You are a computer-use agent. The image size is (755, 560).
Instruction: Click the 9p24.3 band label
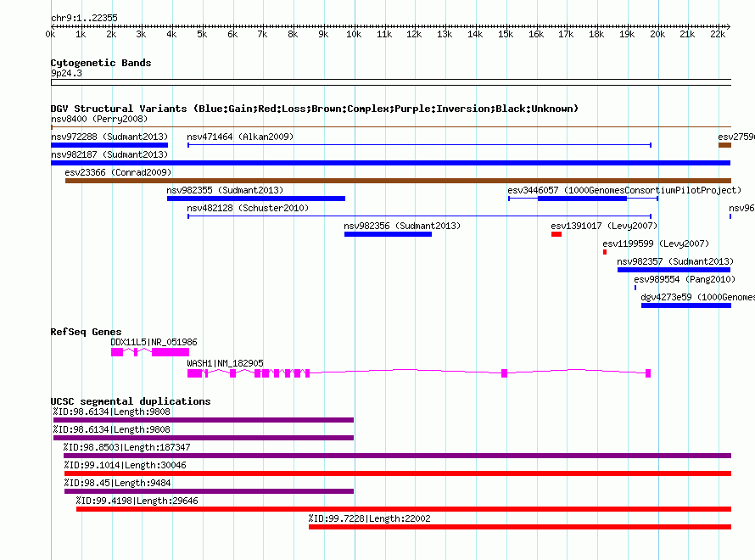pyautogui.click(x=66, y=73)
